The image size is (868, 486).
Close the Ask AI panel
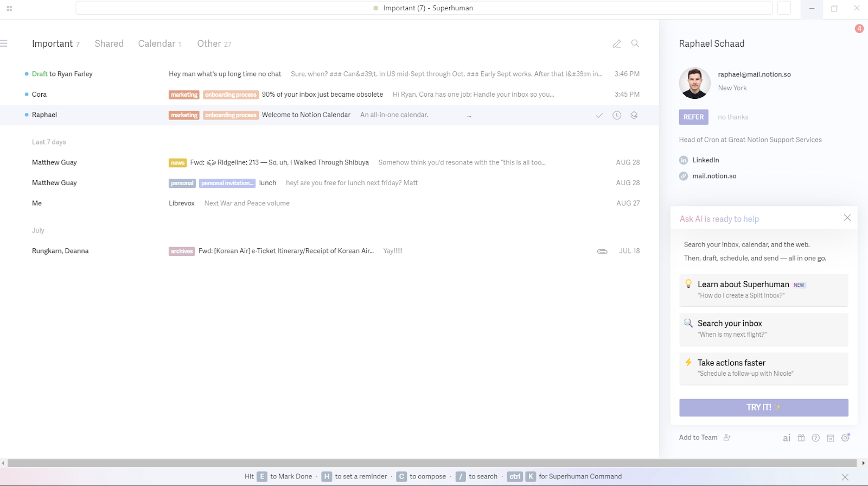[x=847, y=218]
